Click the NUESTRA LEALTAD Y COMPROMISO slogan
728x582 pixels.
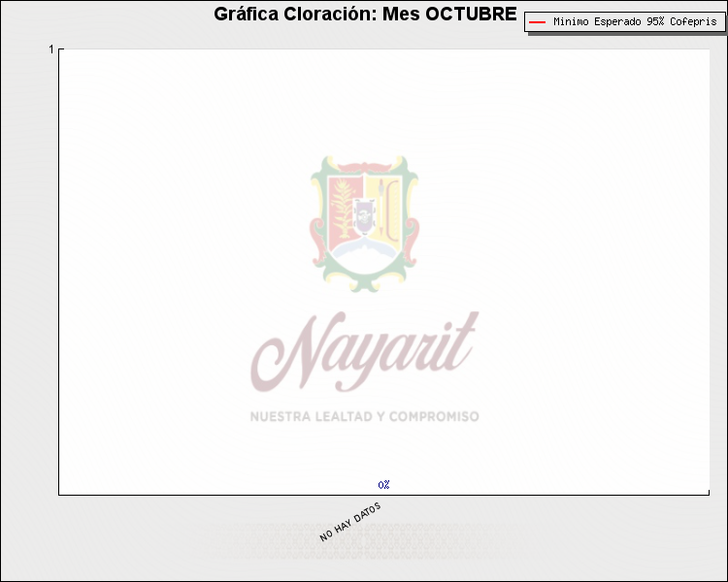tap(364, 416)
